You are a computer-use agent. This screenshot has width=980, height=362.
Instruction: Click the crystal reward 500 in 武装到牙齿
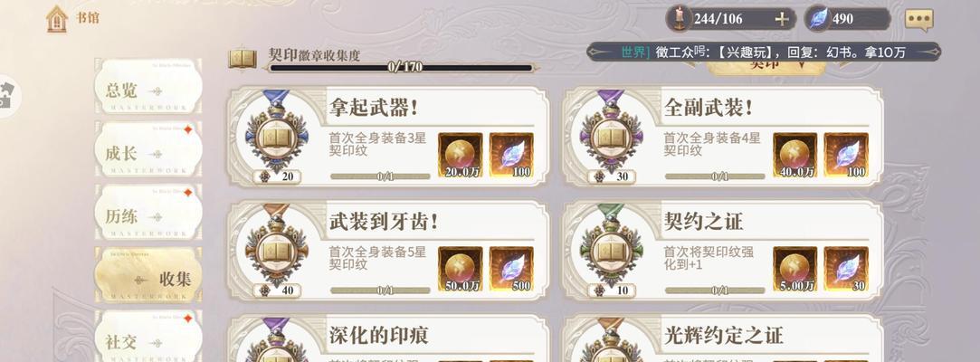(511, 269)
